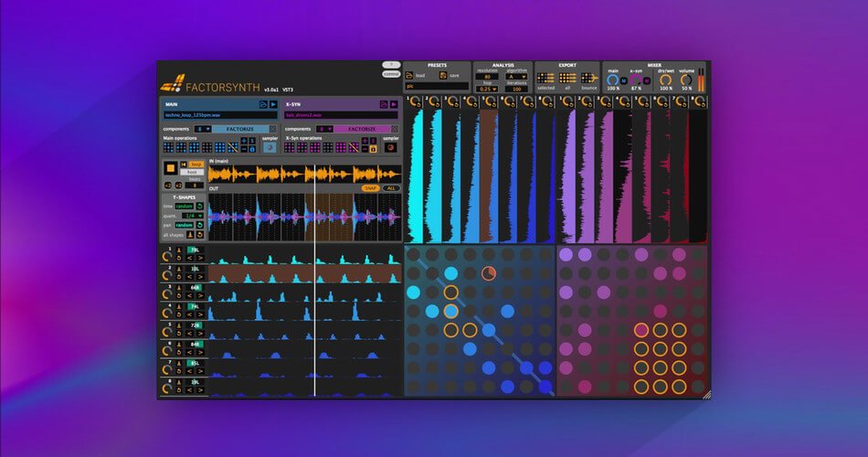Screen dimensions: 868x457
Task: Open the T-Shapes quant 1/4 dropdown
Action: point(193,216)
